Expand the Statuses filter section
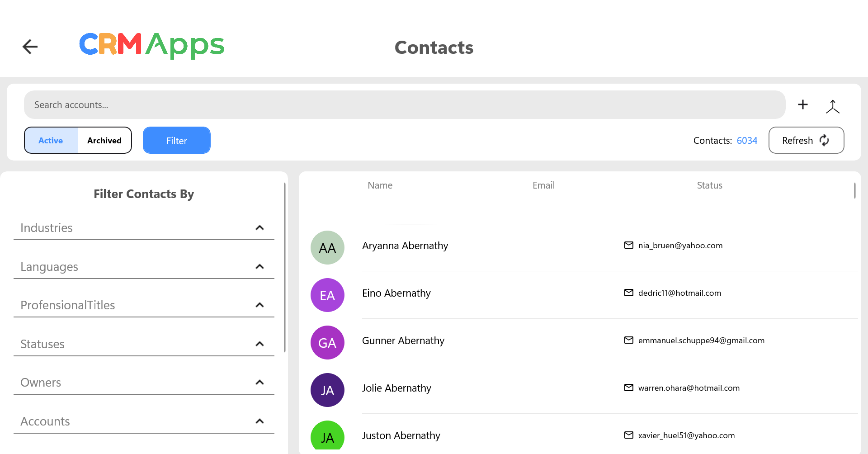This screenshot has height=454, width=868. point(259,344)
